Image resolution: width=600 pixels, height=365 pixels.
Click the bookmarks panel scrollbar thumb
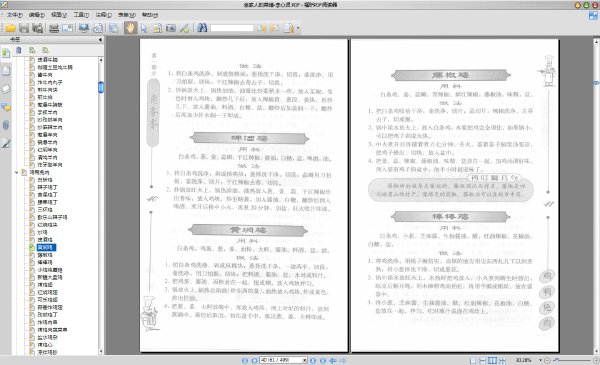tap(101, 87)
